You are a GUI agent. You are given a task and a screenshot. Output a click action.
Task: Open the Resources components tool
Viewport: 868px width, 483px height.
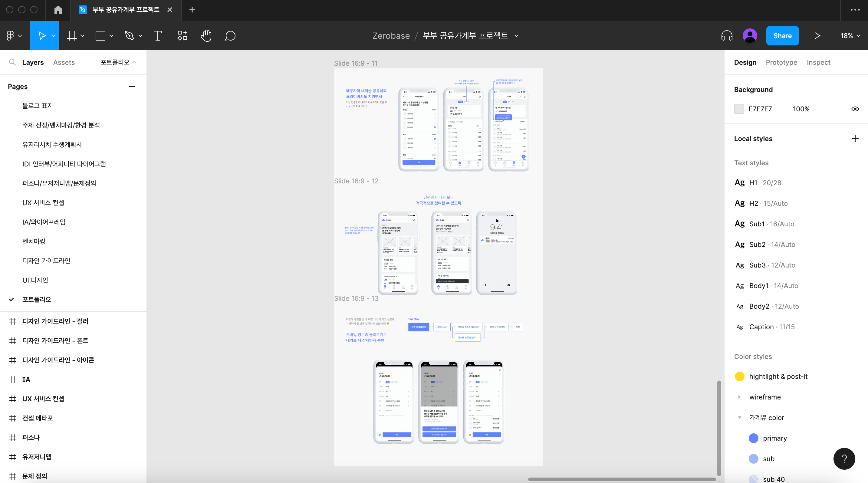tap(182, 36)
